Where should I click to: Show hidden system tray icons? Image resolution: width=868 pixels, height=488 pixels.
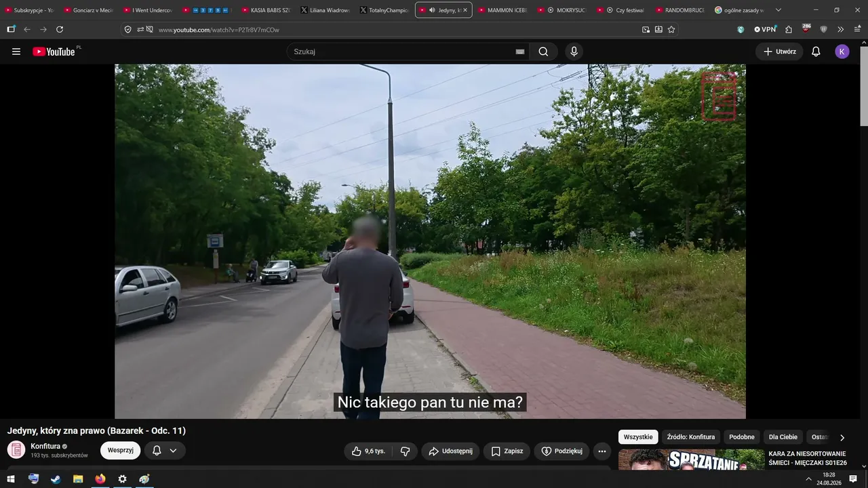coord(808,479)
